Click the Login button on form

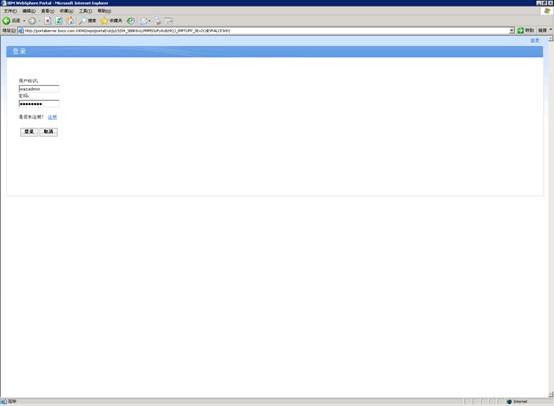pyautogui.click(x=29, y=132)
